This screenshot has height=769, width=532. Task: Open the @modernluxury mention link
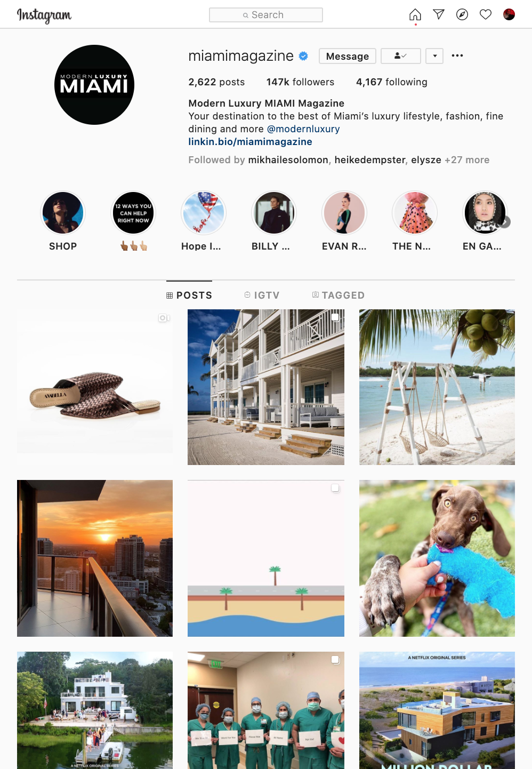(303, 129)
